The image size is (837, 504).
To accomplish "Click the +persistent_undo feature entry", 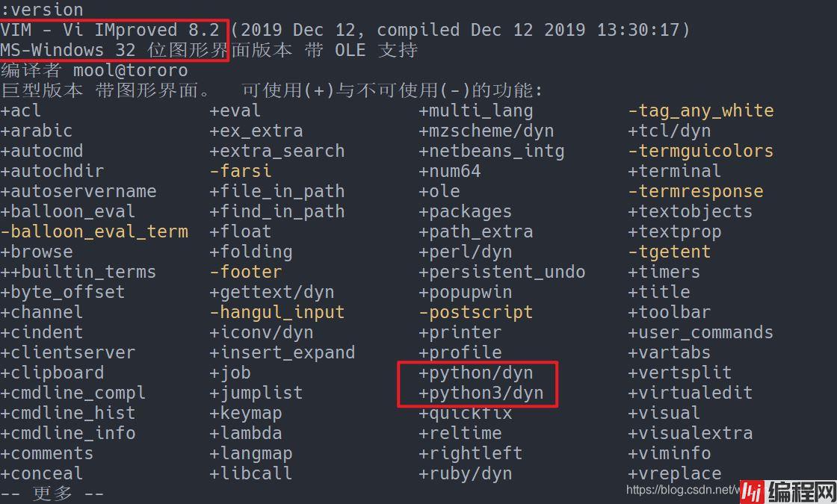I will click(502, 272).
